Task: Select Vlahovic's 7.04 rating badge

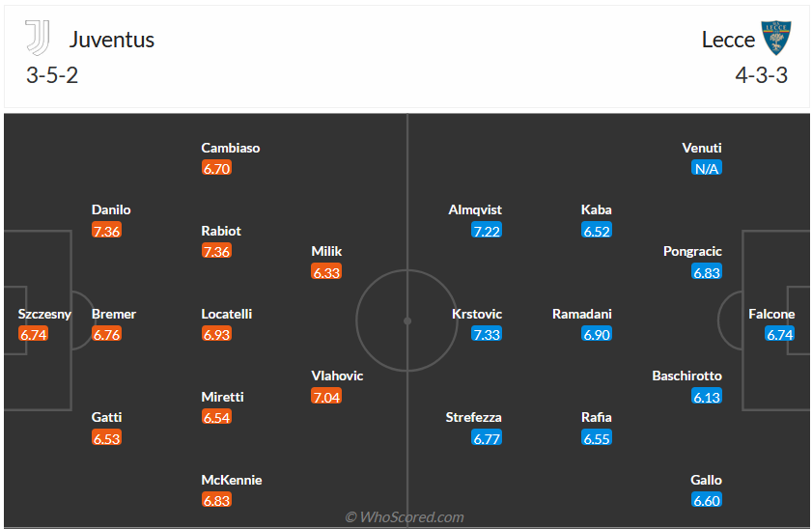Action: tap(326, 397)
